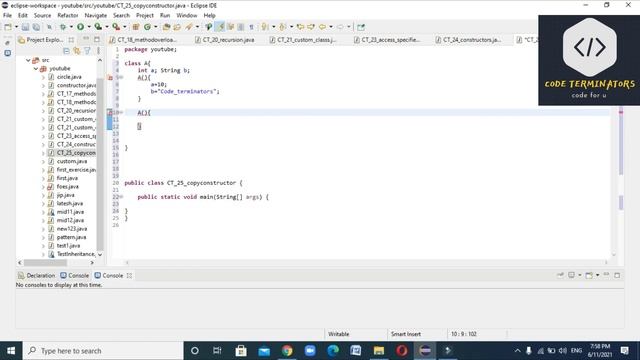
Task: Open the Refactor menu
Action: (68, 16)
